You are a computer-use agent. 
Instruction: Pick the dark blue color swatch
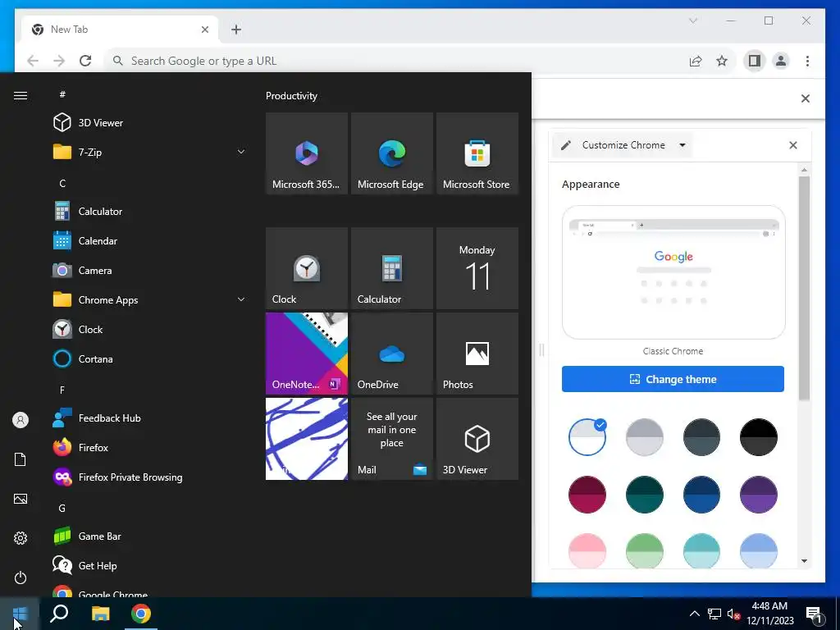click(x=701, y=495)
